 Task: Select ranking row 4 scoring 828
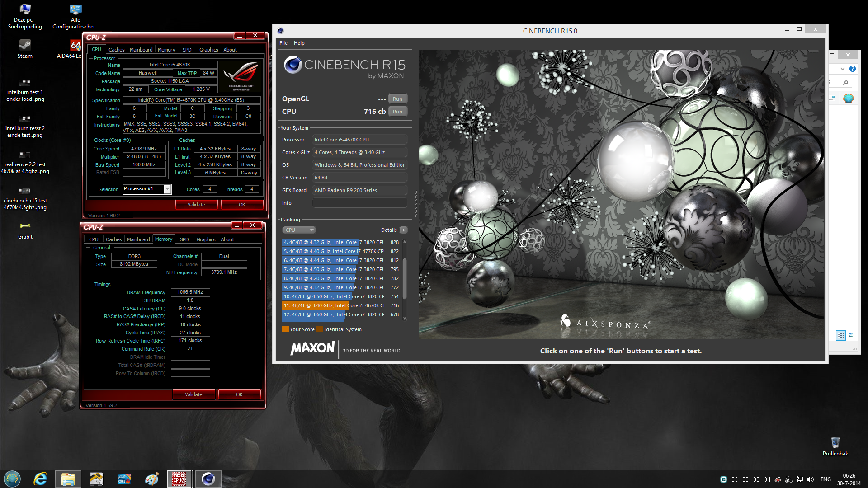point(341,242)
